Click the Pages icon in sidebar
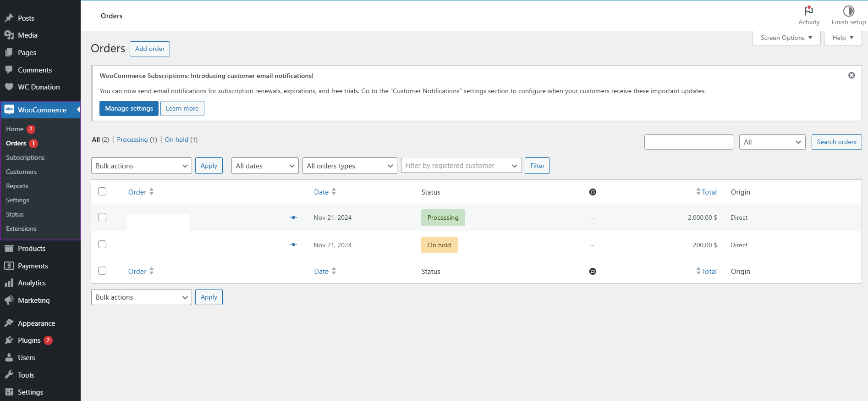This screenshot has height=401, width=868. coord(9,53)
